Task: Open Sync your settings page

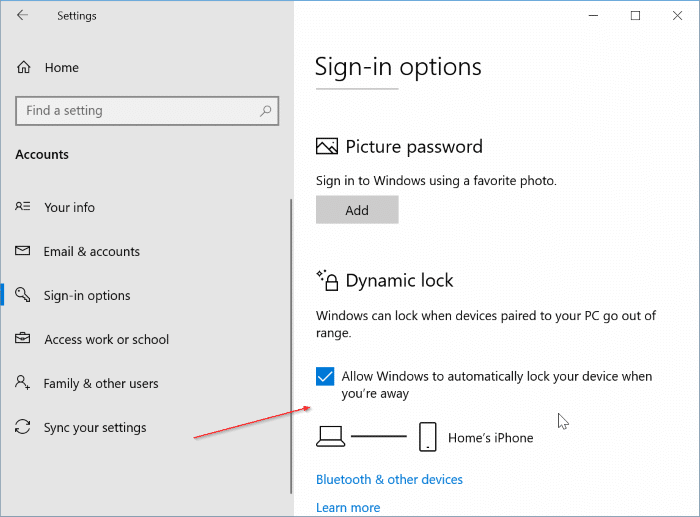Action: tap(95, 428)
